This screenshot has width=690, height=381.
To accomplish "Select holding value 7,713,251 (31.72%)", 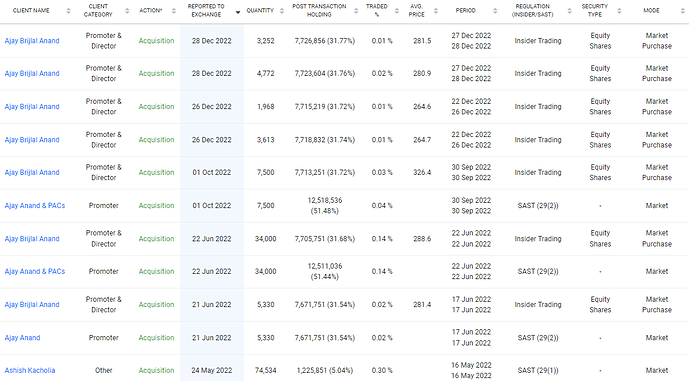I will (325, 172).
